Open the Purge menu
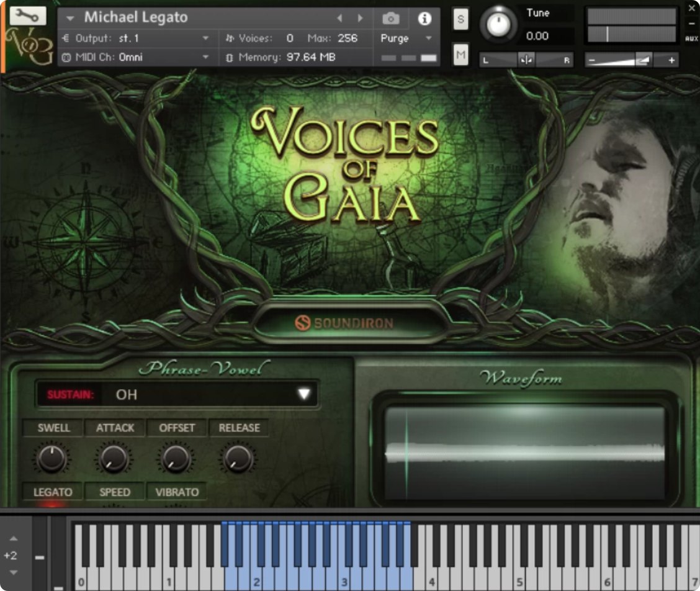Viewport: 700px width, 591px height. [x=406, y=38]
